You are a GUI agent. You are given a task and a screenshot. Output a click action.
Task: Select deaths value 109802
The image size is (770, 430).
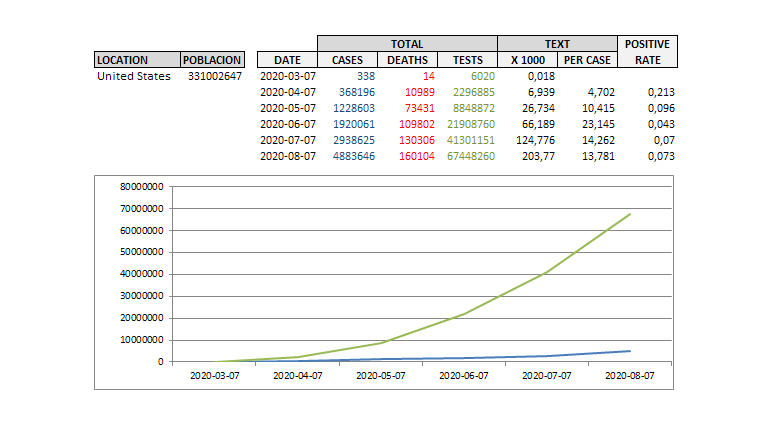(x=417, y=124)
